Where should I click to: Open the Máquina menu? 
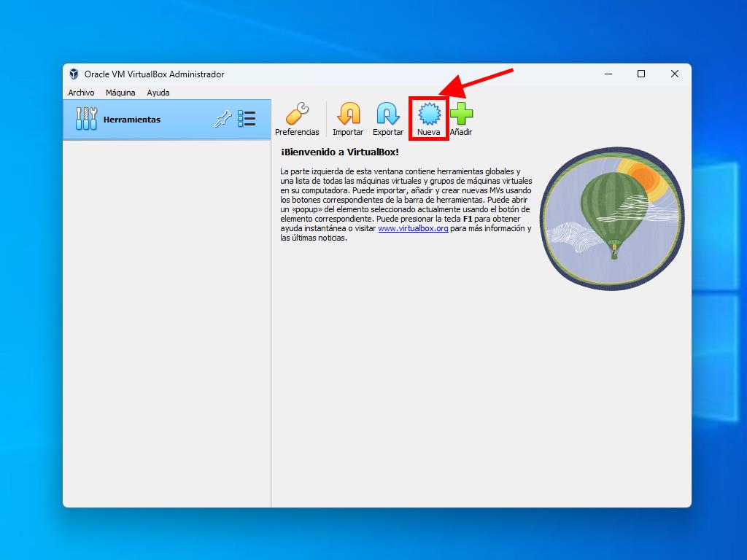coord(120,93)
